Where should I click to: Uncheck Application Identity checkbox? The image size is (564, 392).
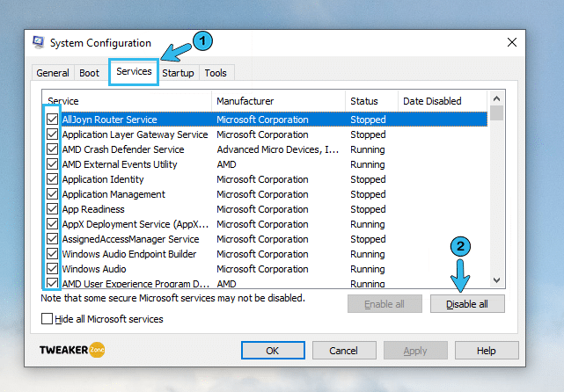click(x=53, y=179)
